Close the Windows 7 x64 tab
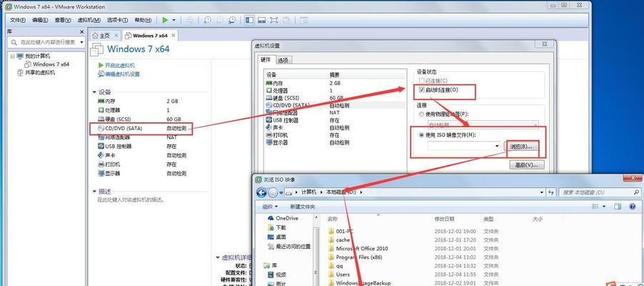 (173, 35)
